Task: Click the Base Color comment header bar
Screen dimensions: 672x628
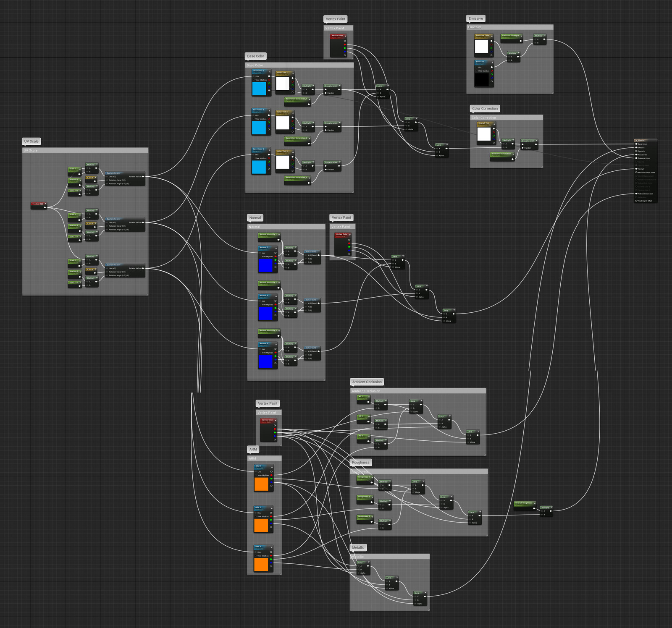Action: pyautogui.click(x=299, y=65)
